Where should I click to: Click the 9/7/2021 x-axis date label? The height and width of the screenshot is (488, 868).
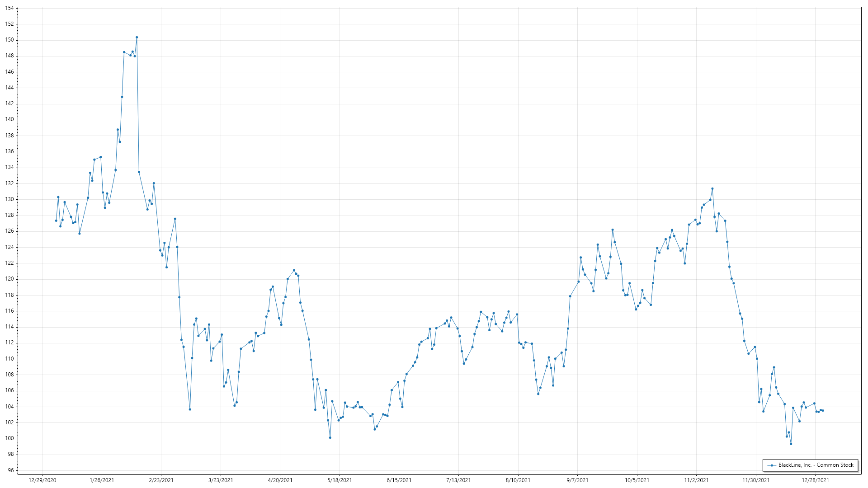click(577, 480)
